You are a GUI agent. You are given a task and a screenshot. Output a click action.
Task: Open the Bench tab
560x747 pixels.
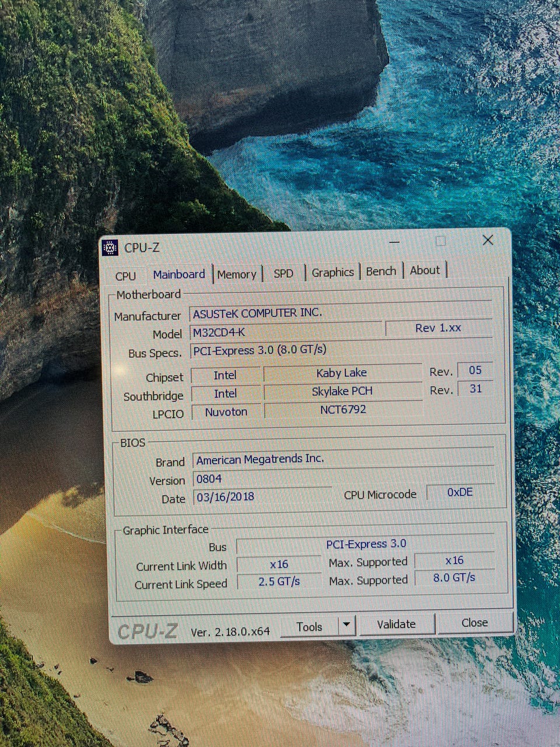click(x=381, y=271)
